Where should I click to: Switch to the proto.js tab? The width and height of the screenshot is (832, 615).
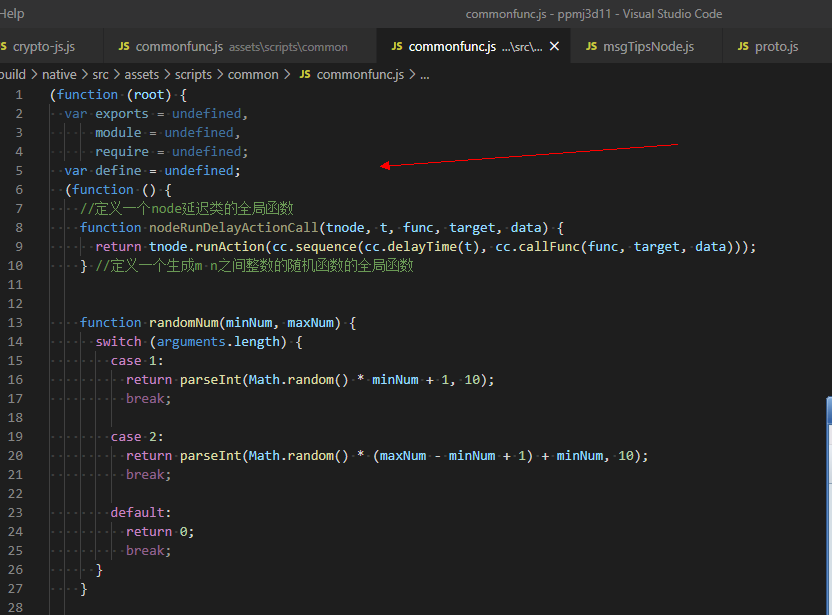[776, 47]
